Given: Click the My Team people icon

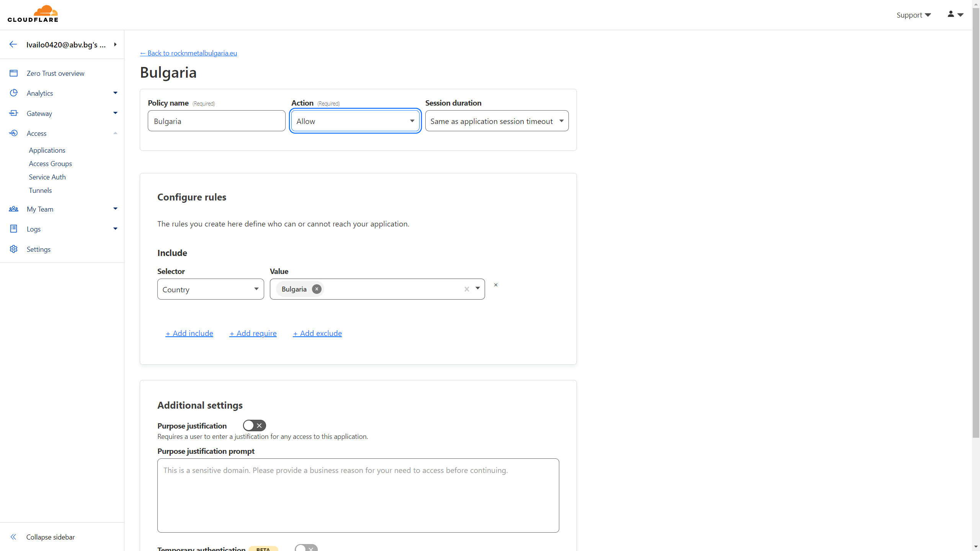Looking at the screenshot, I should (13, 209).
